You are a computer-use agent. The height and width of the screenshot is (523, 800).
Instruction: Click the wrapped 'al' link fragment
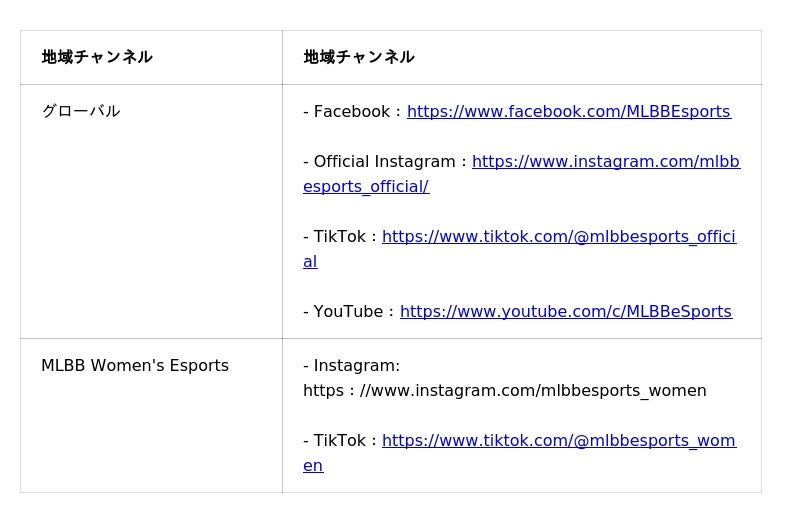(x=310, y=262)
